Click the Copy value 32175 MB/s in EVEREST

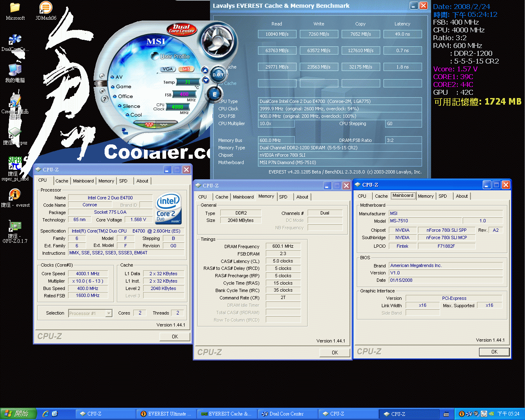click(x=361, y=67)
